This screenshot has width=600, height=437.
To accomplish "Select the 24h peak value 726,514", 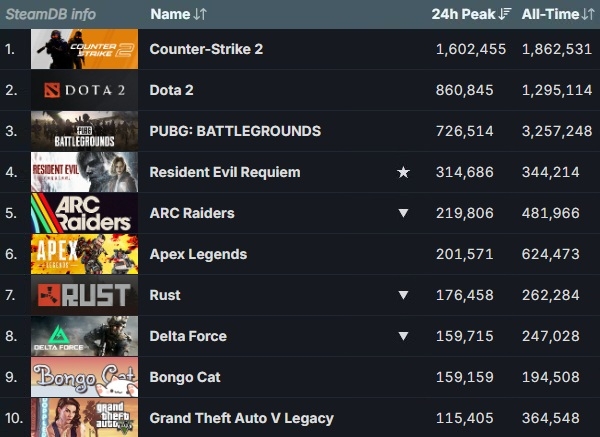I will pos(465,131).
